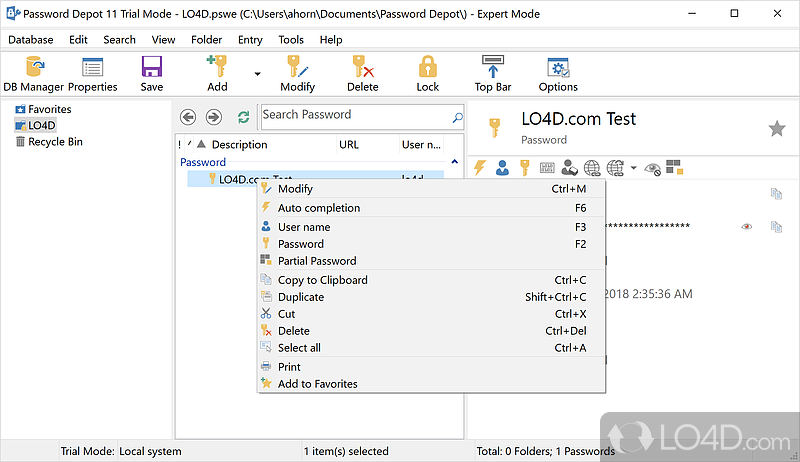Click the '1 item(s) selected' status text
800x462 pixels.
tap(346, 451)
